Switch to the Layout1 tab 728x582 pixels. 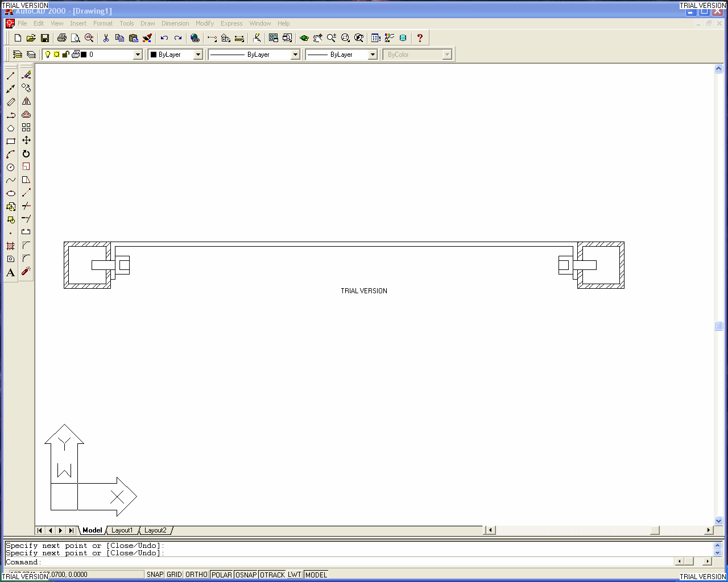122,530
